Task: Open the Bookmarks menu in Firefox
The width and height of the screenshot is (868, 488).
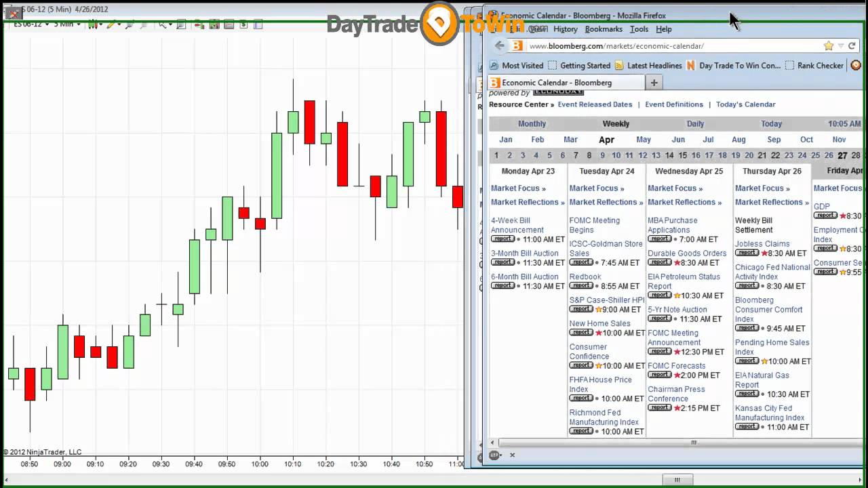Action: click(604, 29)
